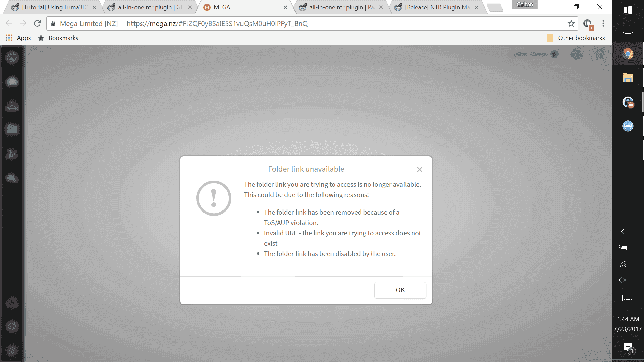Click the "Folder link unavailable" dialog title
Image resolution: width=644 pixels, height=362 pixels.
pyautogui.click(x=306, y=169)
